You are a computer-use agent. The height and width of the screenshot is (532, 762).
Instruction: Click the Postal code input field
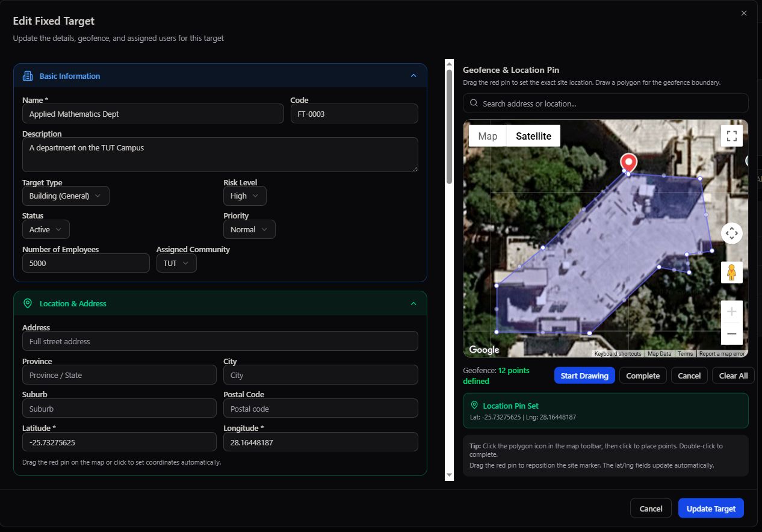321,409
